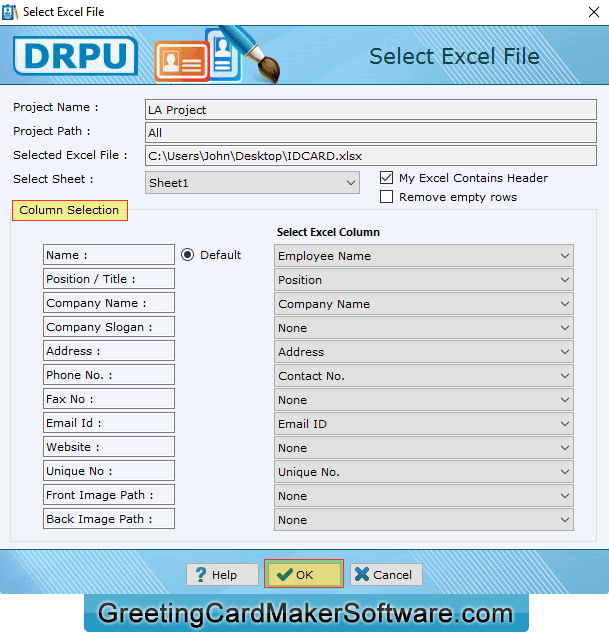Open the Employee Name column dropdown

[x=424, y=256]
